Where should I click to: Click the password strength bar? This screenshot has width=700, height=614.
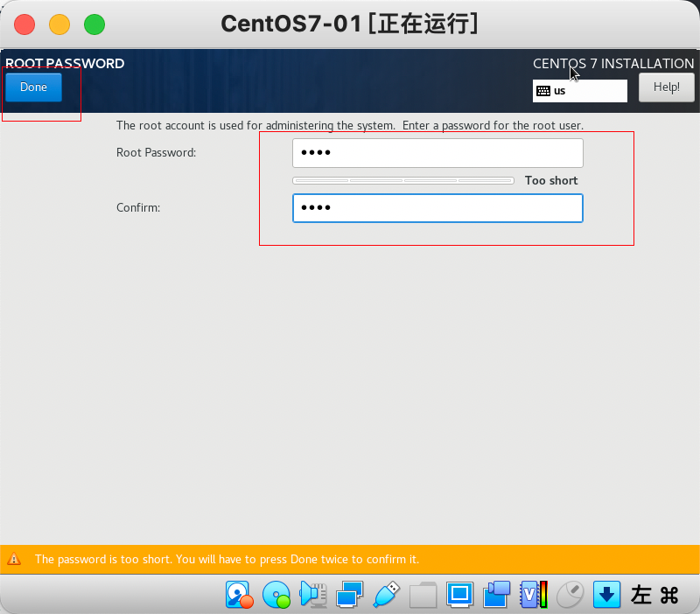click(403, 181)
